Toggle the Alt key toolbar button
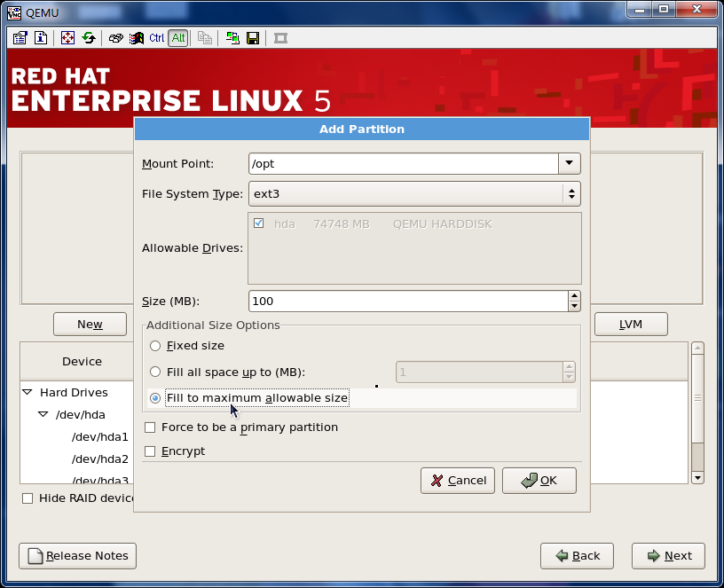The image size is (724, 588). [177, 38]
